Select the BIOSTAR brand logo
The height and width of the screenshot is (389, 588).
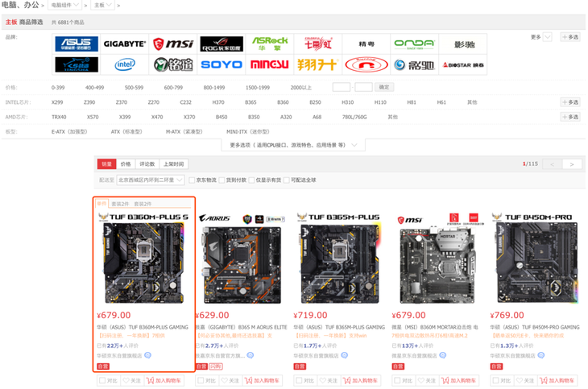tap(463, 65)
